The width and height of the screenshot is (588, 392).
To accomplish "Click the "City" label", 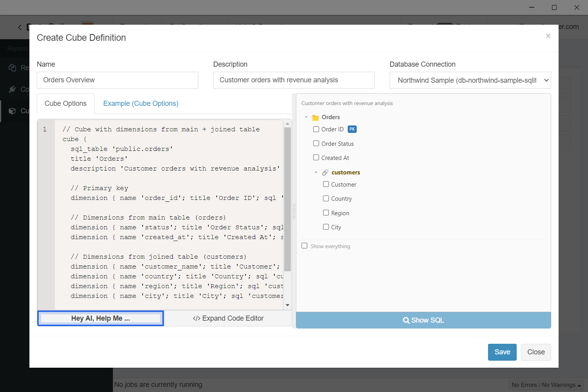I will click(x=336, y=227).
